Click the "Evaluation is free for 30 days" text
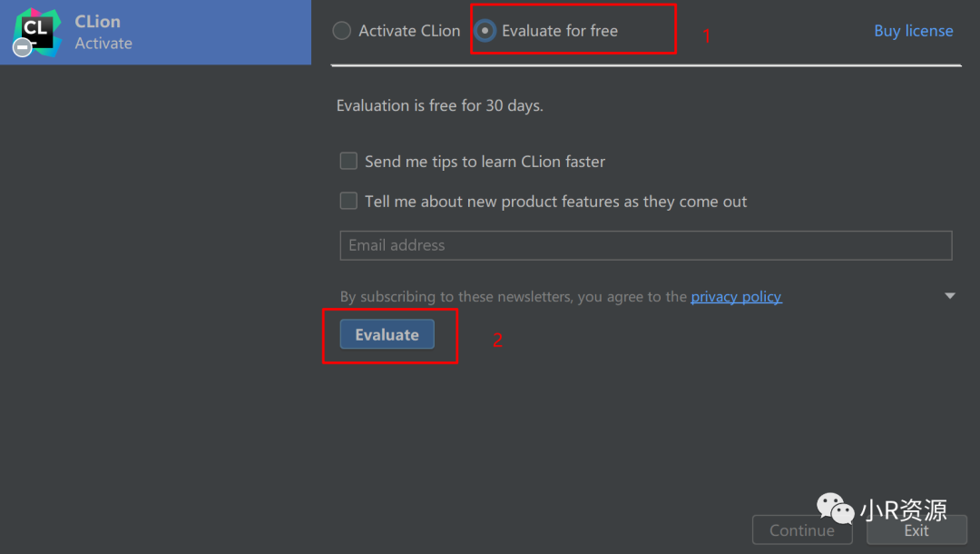The height and width of the screenshot is (554, 980). coord(439,105)
